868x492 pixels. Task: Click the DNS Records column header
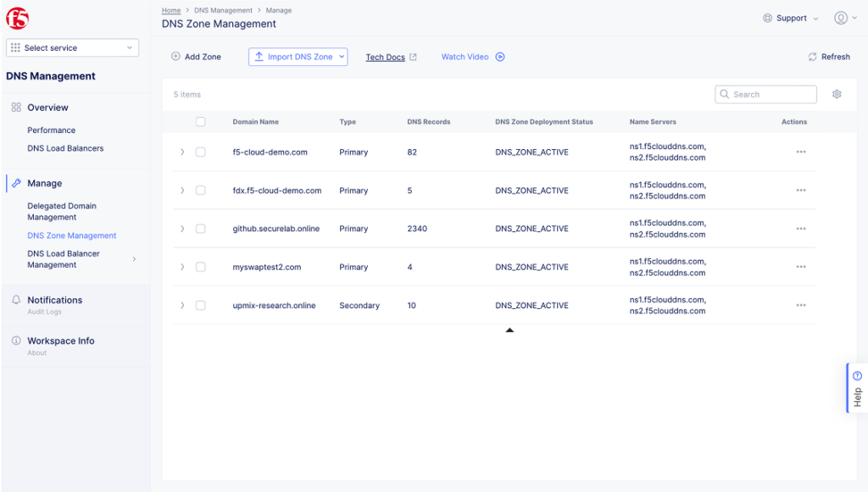(x=428, y=122)
